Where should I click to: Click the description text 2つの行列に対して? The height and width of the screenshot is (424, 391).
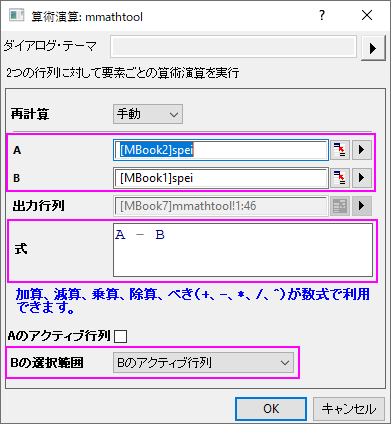click(x=123, y=73)
